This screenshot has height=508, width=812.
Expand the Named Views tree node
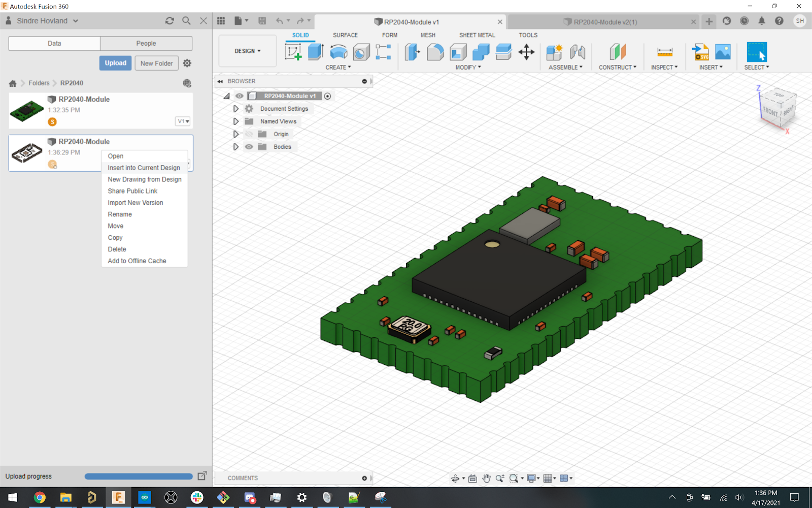236,121
